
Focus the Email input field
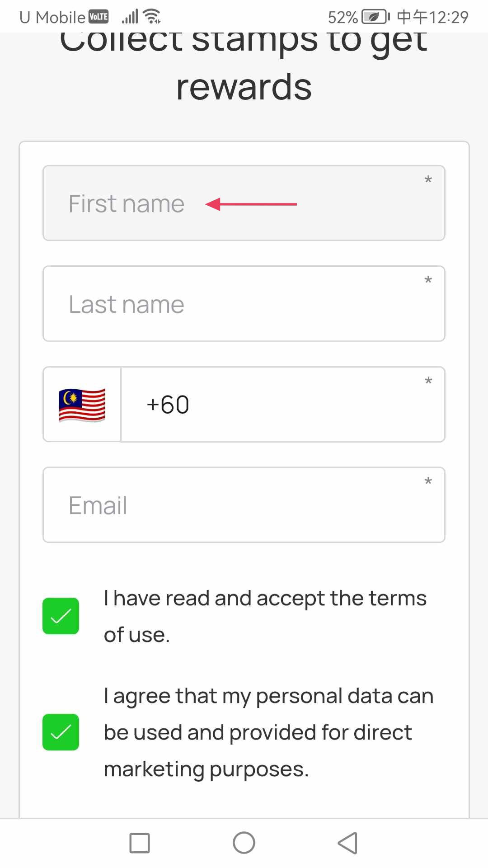(244, 505)
